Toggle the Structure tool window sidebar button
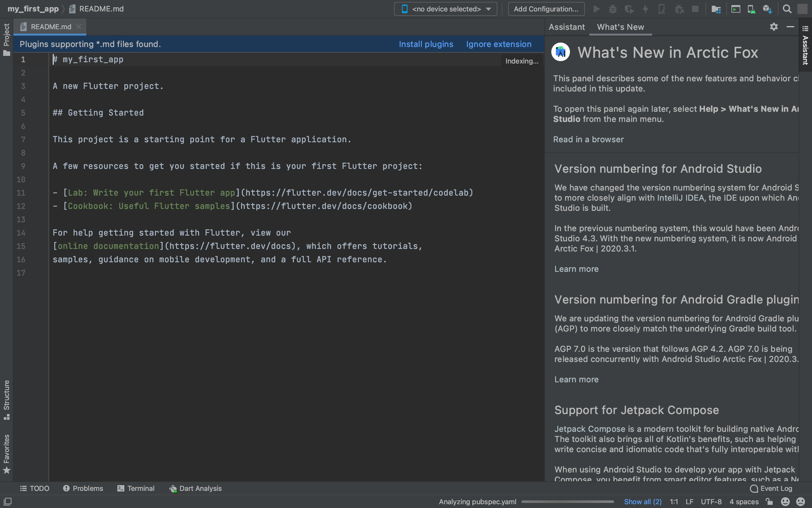Screen dimensions: 812x508 6,400
